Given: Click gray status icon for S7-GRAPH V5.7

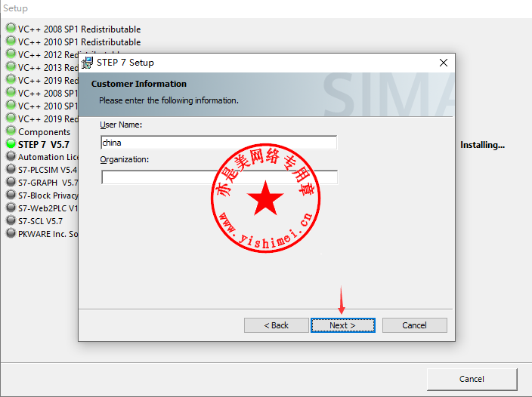Looking at the screenshot, I should pos(11,182).
